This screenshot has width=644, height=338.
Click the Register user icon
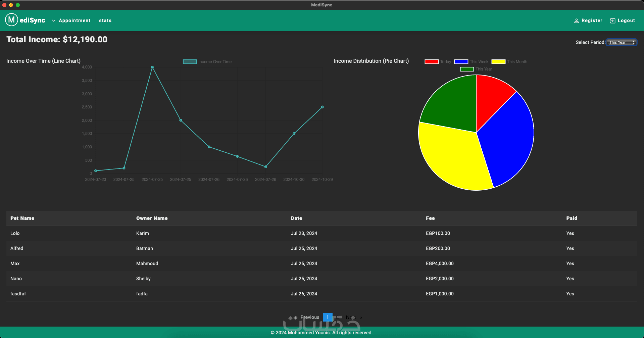(577, 21)
